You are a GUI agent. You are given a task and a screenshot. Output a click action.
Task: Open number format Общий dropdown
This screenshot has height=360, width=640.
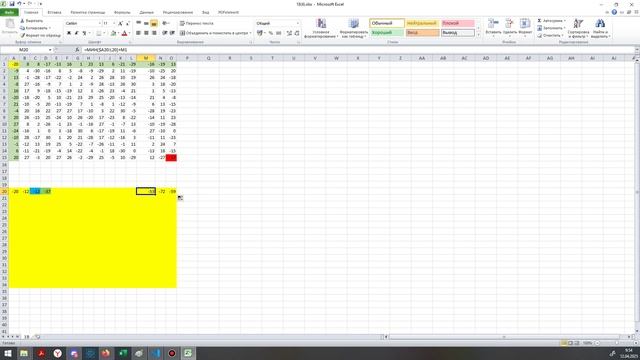[298, 24]
